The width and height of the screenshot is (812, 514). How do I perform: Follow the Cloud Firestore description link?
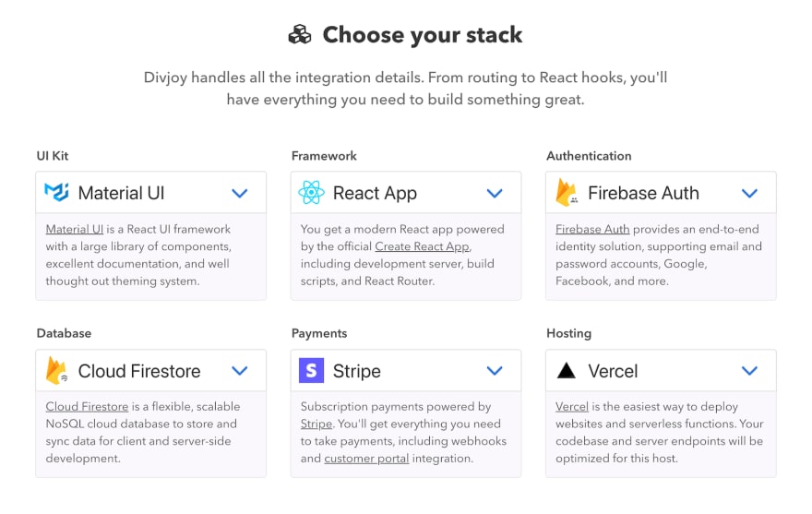[x=87, y=406]
